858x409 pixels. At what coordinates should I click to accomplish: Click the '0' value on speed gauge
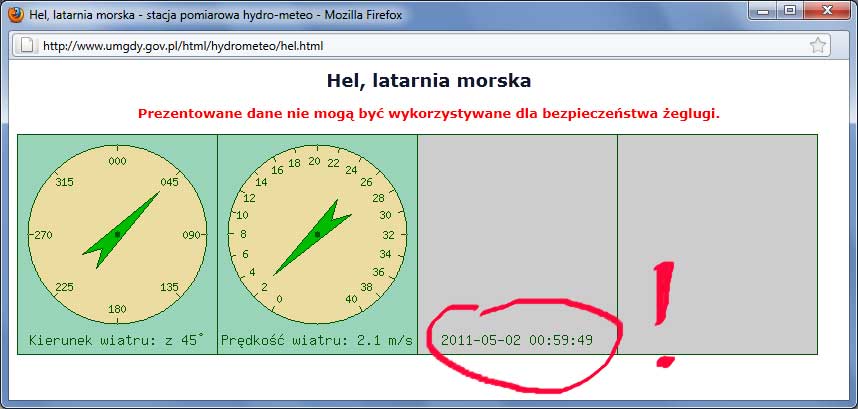pos(280,299)
